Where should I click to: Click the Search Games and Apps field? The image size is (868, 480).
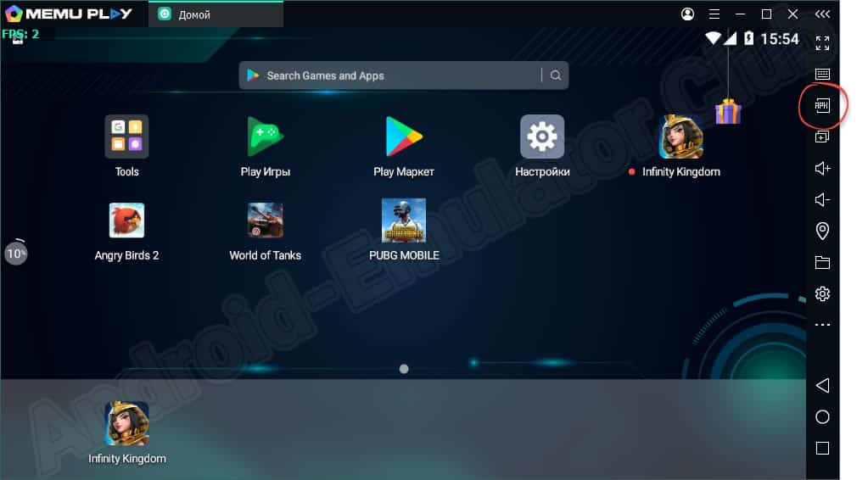[x=390, y=75]
